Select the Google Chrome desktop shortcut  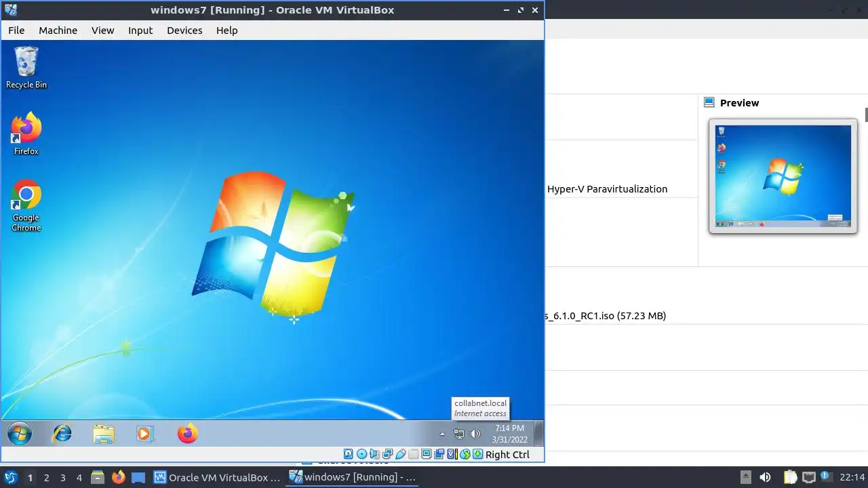tap(26, 205)
